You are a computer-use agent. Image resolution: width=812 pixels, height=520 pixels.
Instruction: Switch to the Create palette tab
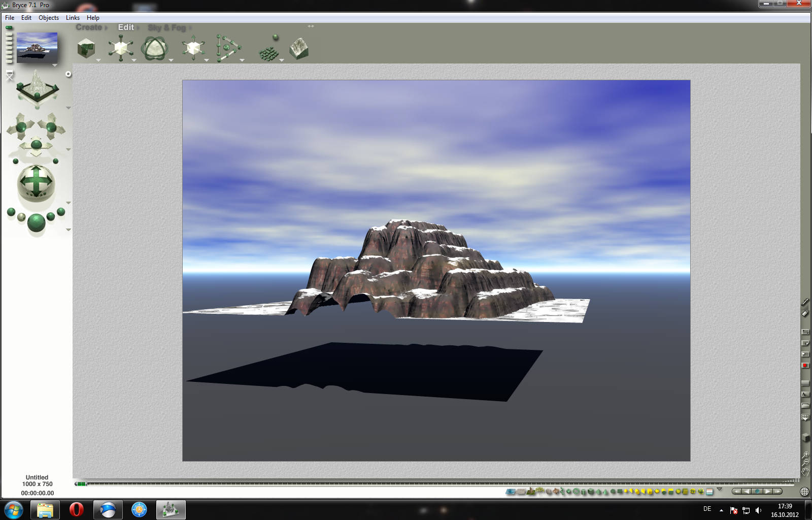89,27
